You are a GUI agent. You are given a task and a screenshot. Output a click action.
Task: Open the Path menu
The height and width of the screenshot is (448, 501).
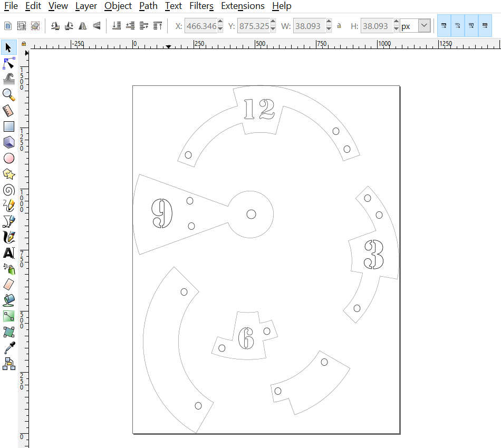[x=148, y=6]
